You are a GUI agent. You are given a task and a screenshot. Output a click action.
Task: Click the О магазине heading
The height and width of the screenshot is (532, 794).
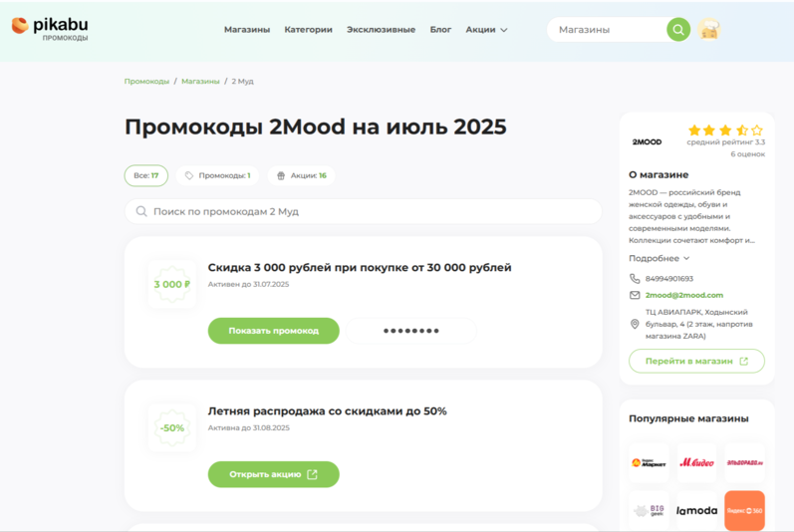[659, 174]
